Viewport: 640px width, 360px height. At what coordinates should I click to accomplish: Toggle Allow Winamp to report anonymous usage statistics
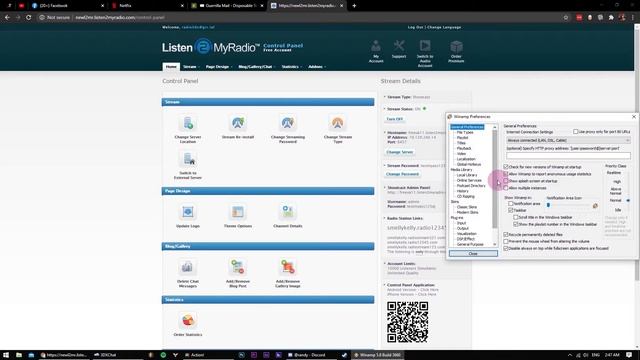[506, 174]
